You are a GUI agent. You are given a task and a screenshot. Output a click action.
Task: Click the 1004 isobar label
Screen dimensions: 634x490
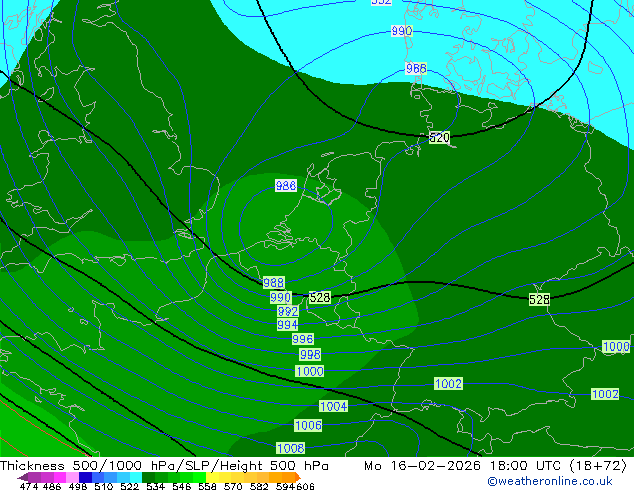[x=333, y=406]
